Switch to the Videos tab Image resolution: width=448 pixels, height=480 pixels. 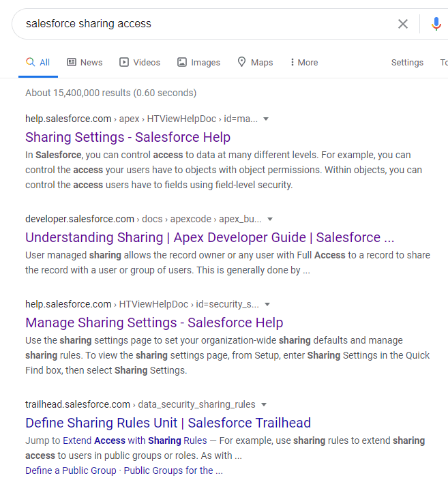[x=140, y=63]
